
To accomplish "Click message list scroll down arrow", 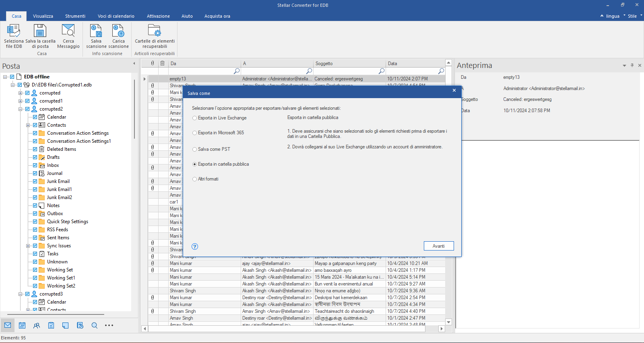I will 449,322.
